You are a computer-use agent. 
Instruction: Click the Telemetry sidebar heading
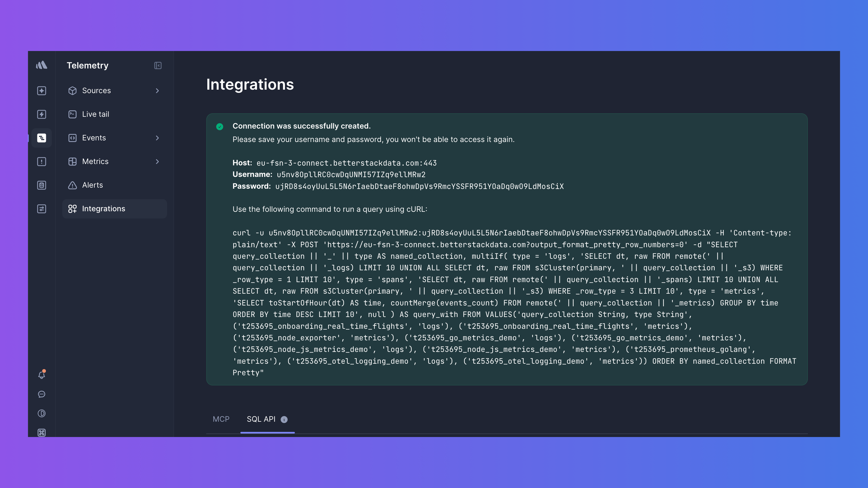(88, 65)
